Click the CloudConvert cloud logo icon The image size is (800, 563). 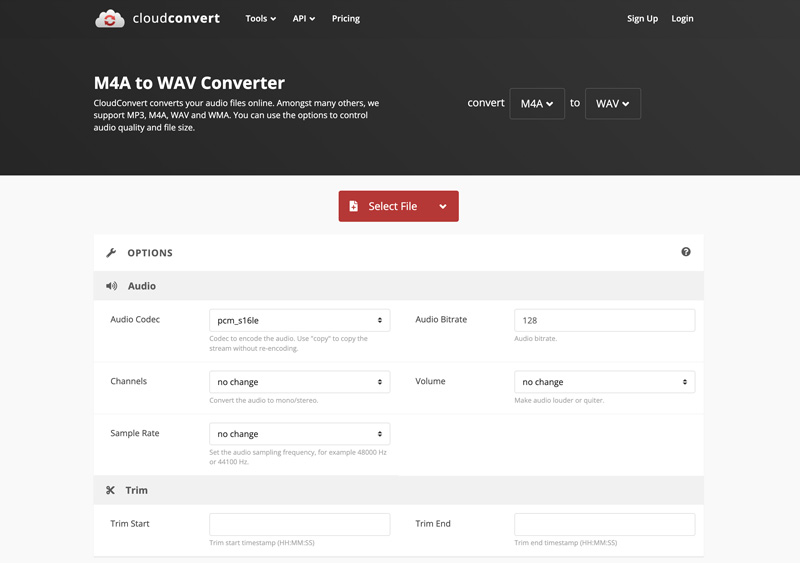(110, 19)
